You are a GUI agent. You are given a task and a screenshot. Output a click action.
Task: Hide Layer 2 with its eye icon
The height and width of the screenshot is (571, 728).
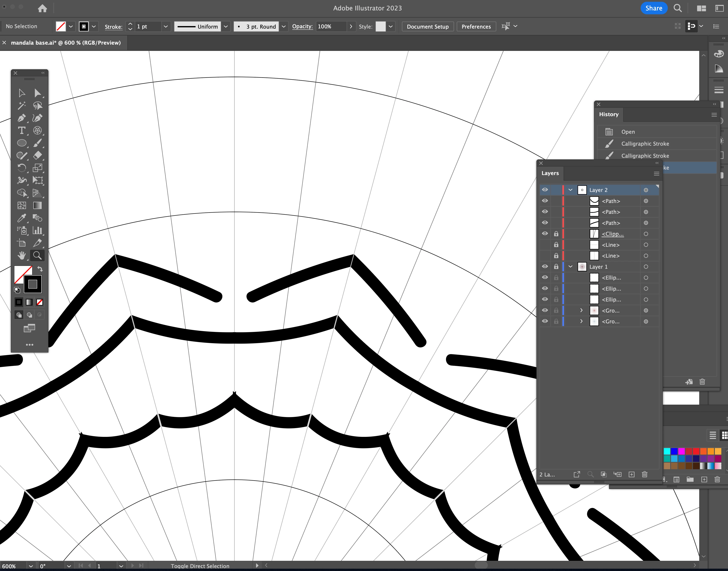tap(545, 190)
